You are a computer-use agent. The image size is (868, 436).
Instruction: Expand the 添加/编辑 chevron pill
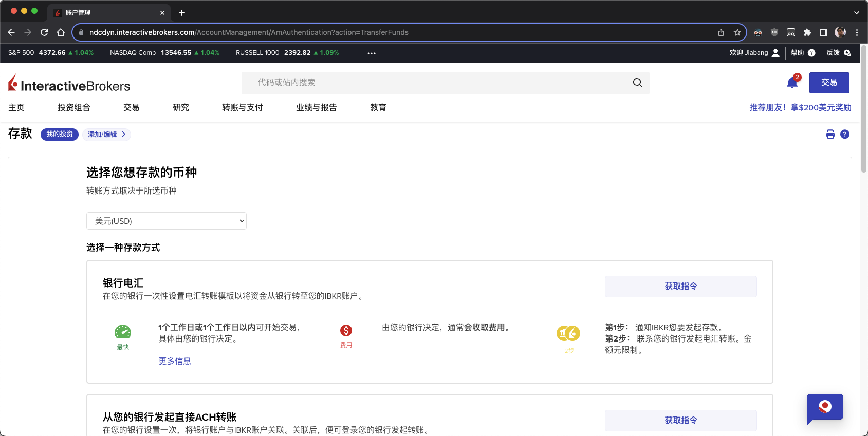click(x=106, y=135)
